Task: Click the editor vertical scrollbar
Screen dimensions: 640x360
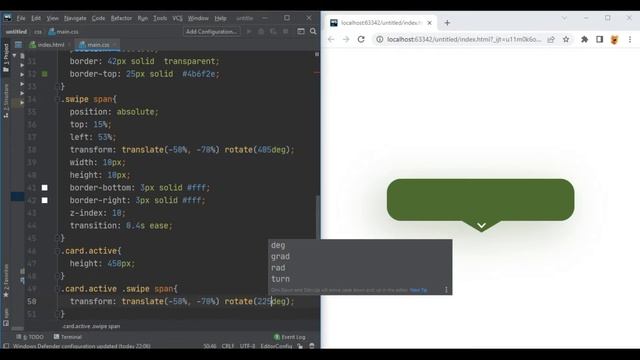Action: [317, 216]
